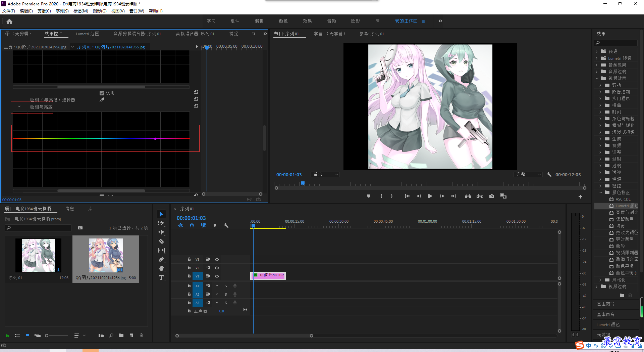Select the Selection tool arrow
644x352 pixels.
(x=161, y=214)
